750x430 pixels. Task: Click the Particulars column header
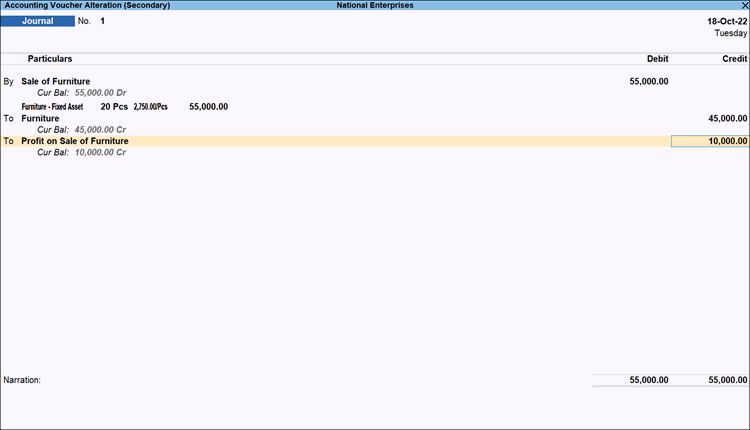click(x=49, y=59)
